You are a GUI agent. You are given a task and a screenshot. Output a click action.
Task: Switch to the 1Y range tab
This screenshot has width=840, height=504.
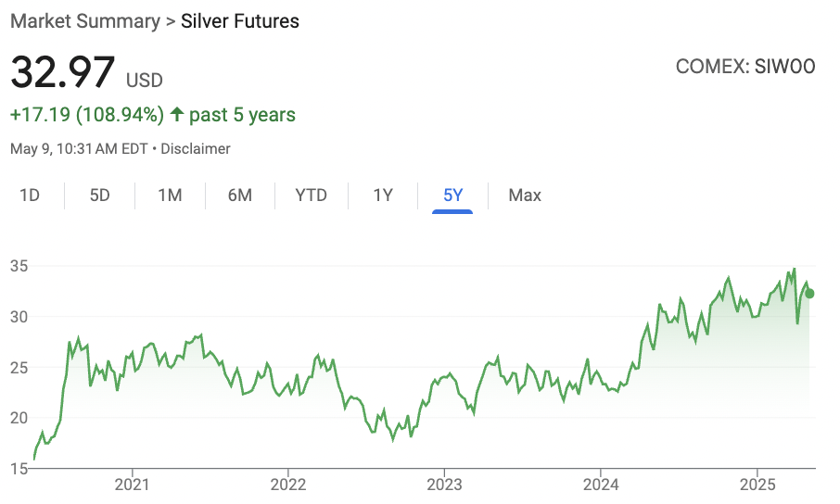tap(383, 195)
